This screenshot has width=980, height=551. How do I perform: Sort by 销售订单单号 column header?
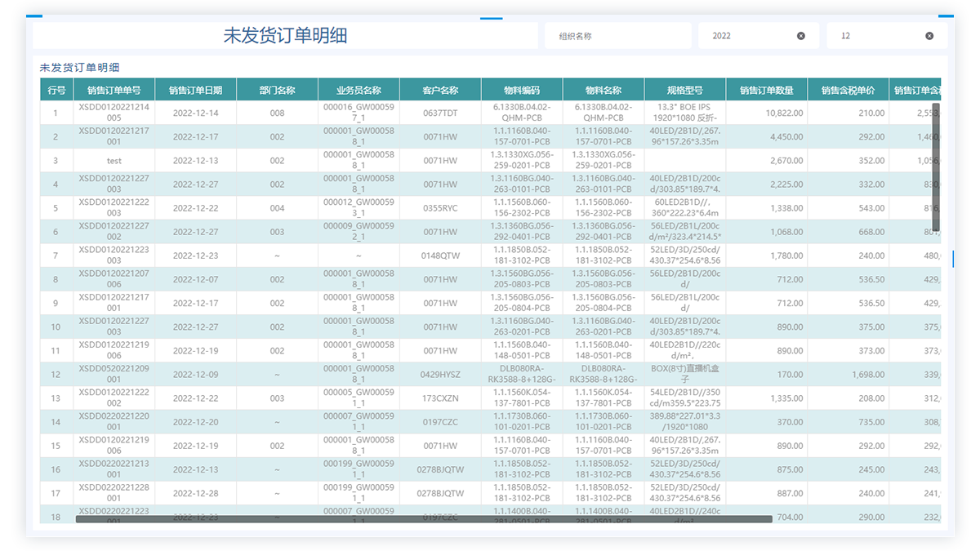tap(114, 91)
